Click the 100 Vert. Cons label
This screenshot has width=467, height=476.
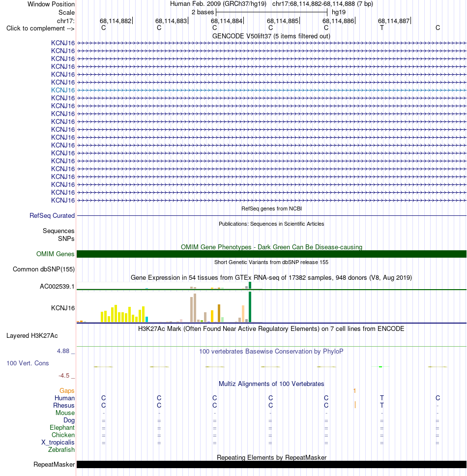[x=28, y=363]
